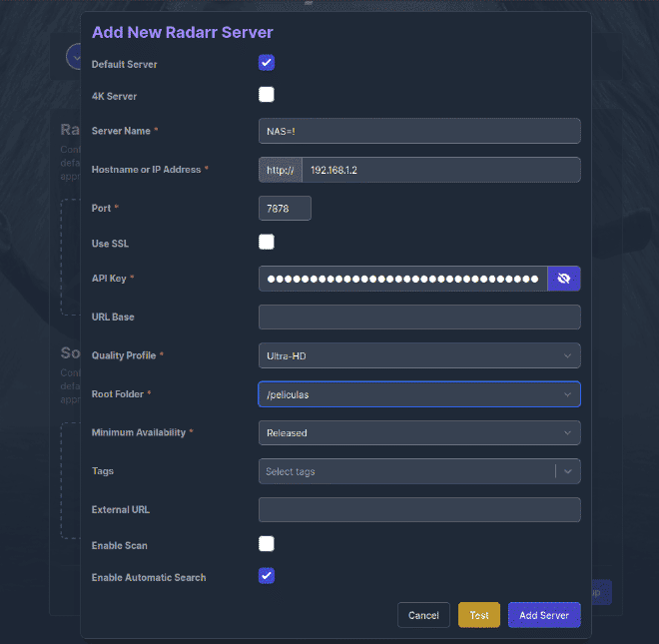
Task: Click the Server Name field
Action: tap(419, 131)
